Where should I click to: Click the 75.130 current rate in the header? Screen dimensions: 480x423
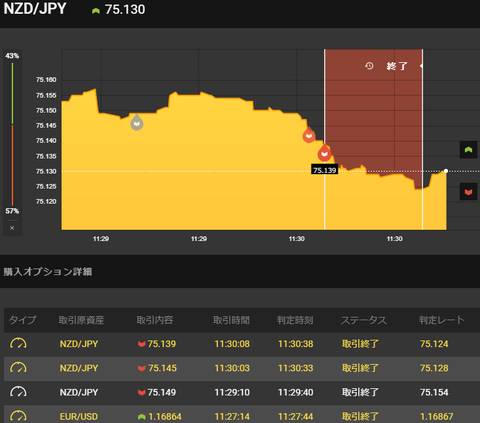[125, 10]
